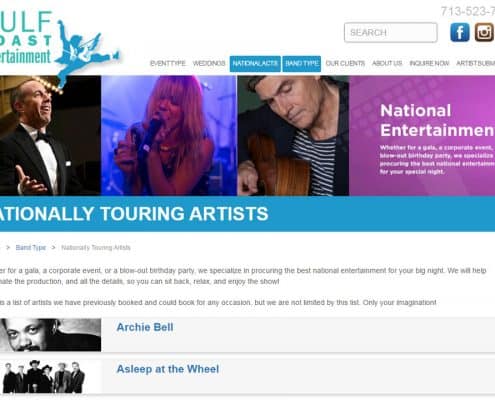Open the Weddings menu item

[209, 63]
